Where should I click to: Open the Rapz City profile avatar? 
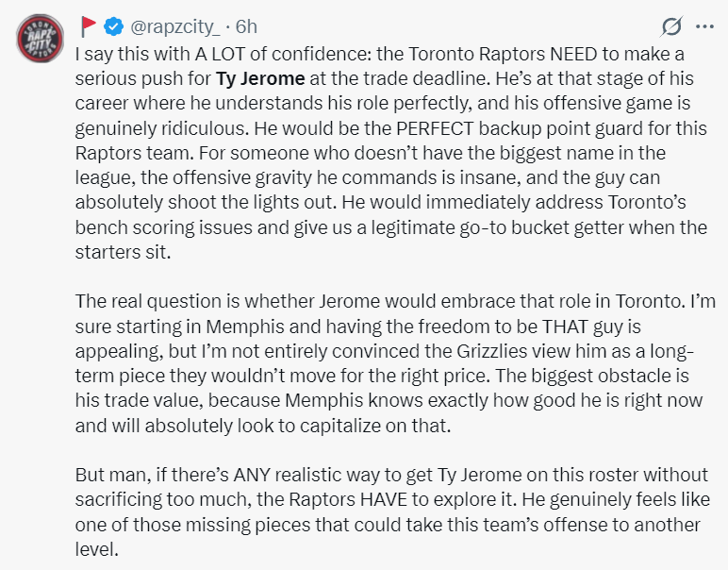pyautogui.click(x=40, y=38)
